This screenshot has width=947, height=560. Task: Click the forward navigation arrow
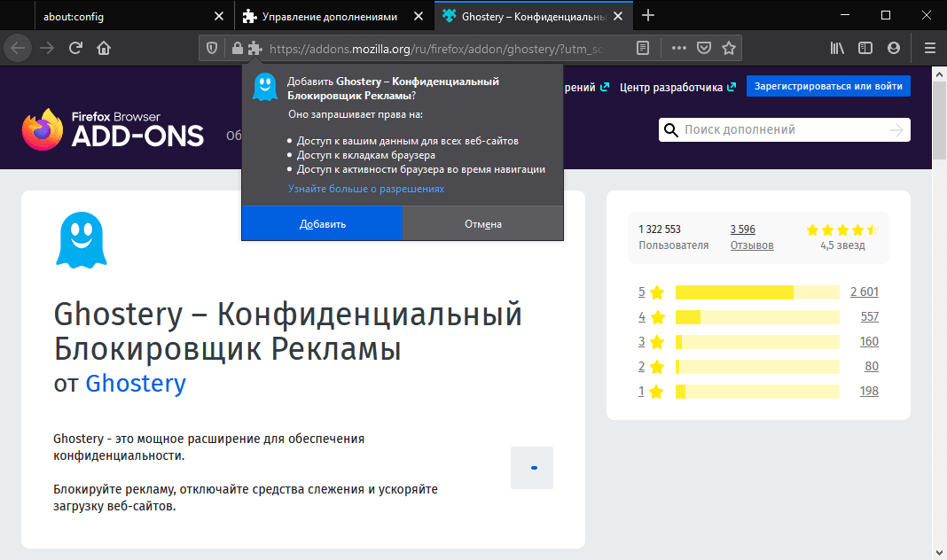coord(46,48)
